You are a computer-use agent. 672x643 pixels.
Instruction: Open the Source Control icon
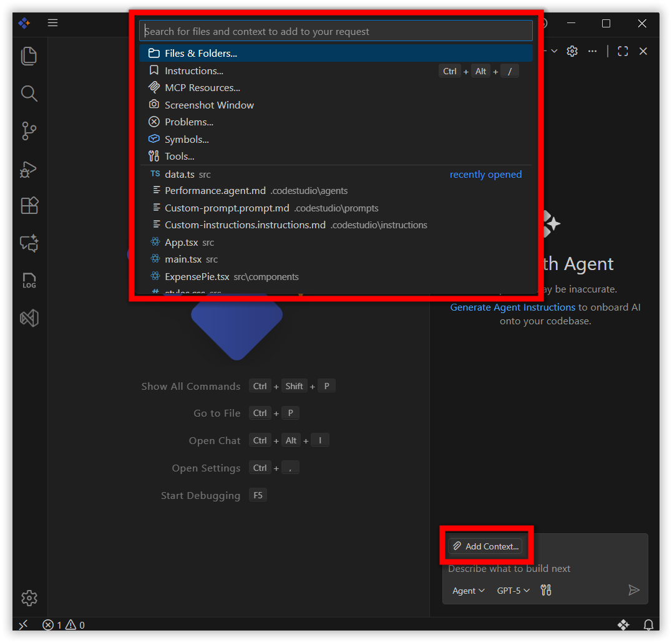tap(29, 131)
